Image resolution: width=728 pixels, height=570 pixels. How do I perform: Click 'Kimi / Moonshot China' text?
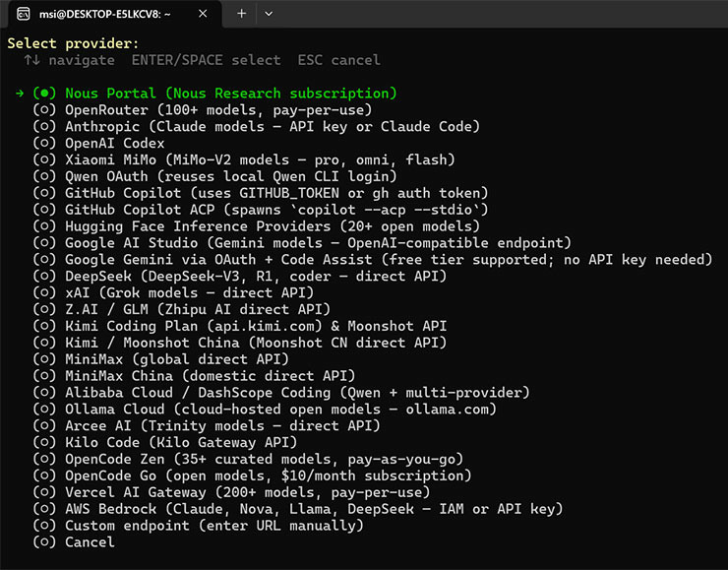[152, 343]
